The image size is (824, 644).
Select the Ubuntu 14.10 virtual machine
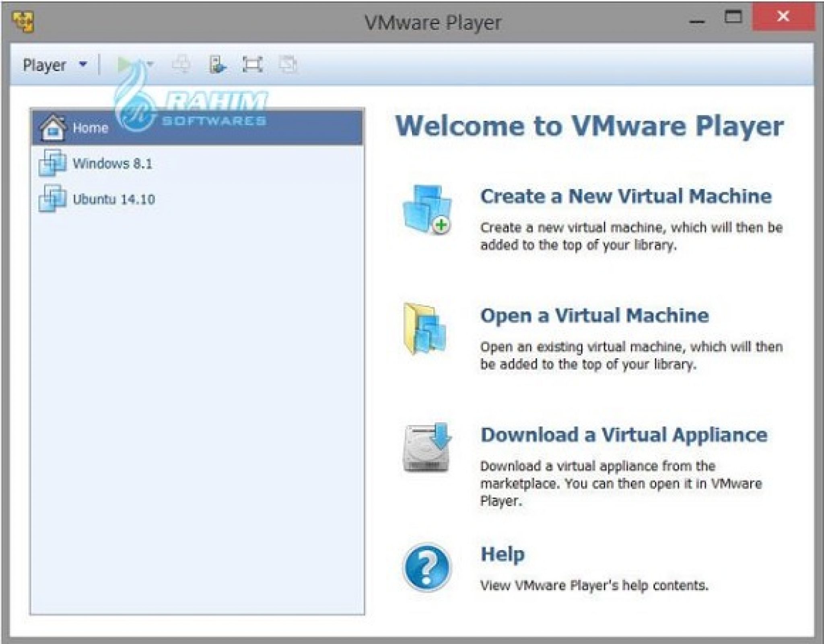[113, 199]
